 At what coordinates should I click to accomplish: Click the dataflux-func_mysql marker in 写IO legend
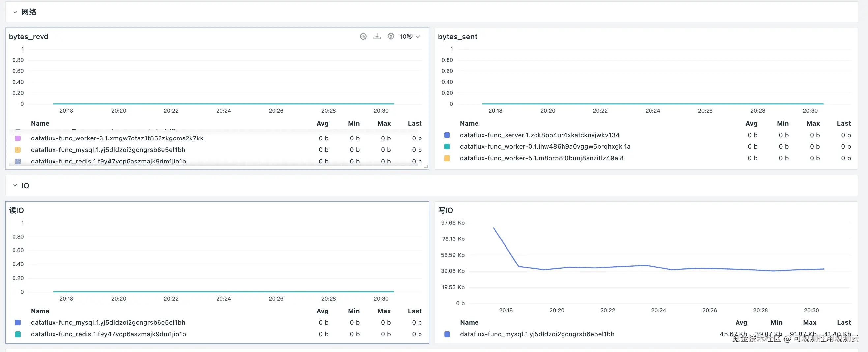[447, 334]
